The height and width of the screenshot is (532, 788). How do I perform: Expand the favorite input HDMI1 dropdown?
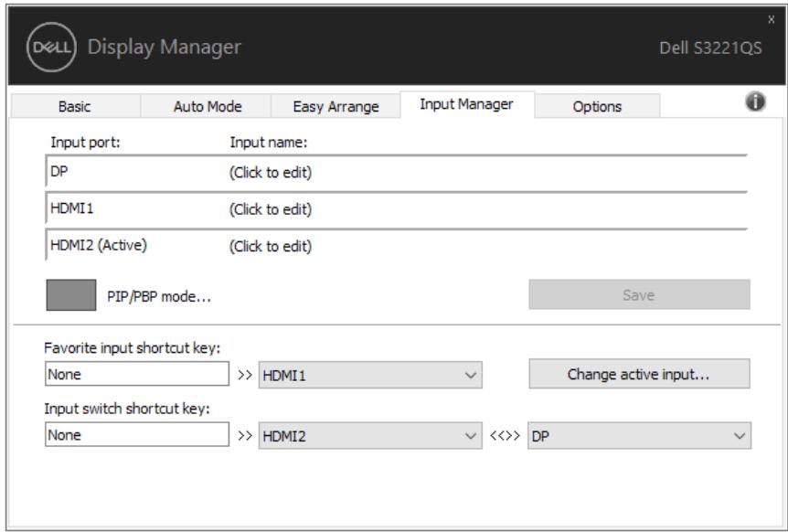point(370,376)
